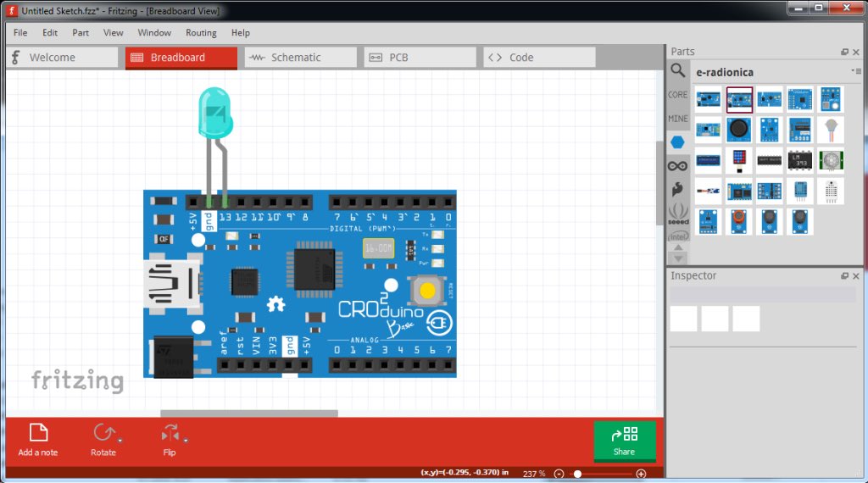Image resolution: width=868 pixels, height=483 pixels.
Task: Pick the relay module with DIP chip
Action: 800,130
